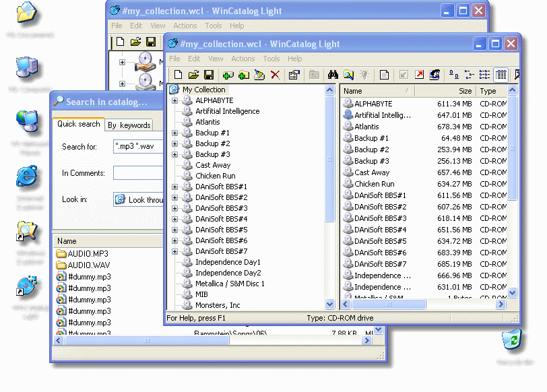Screen dimensions: 547x392
Task: Select My Collection root tree item
Action: 203,90
